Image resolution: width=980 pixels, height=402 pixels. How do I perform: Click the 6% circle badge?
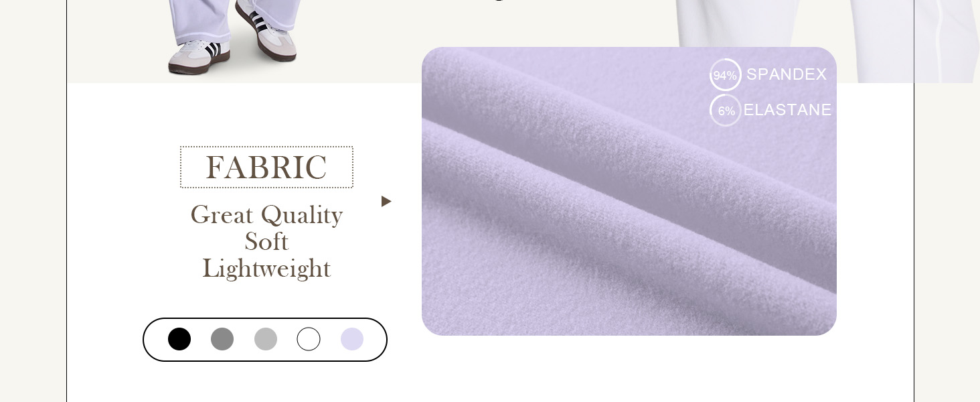(x=726, y=111)
